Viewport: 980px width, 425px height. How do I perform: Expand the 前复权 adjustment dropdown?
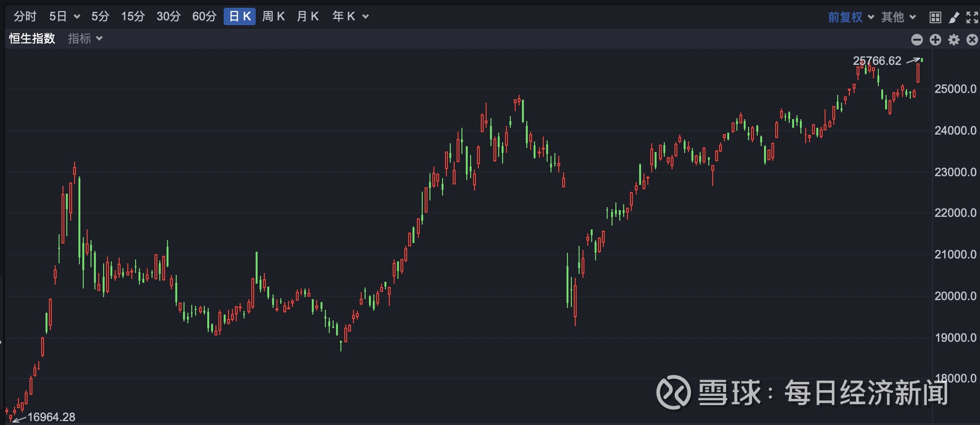coord(851,17)
